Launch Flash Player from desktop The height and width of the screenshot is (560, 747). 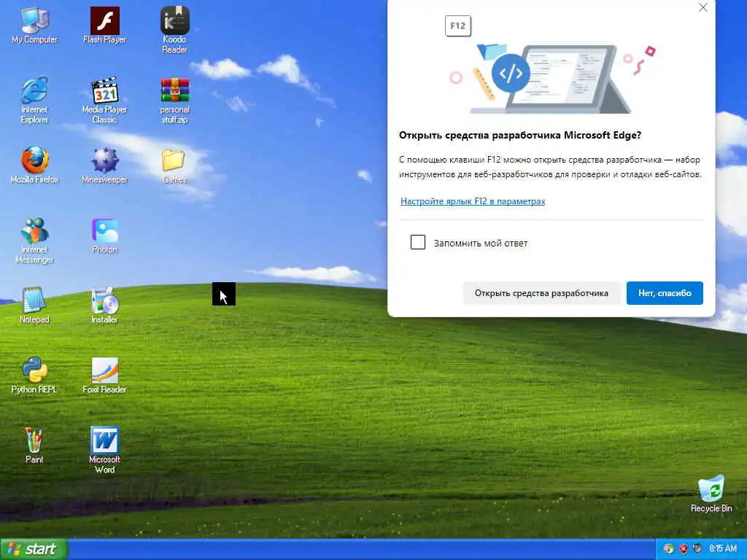tap(104, 26)
